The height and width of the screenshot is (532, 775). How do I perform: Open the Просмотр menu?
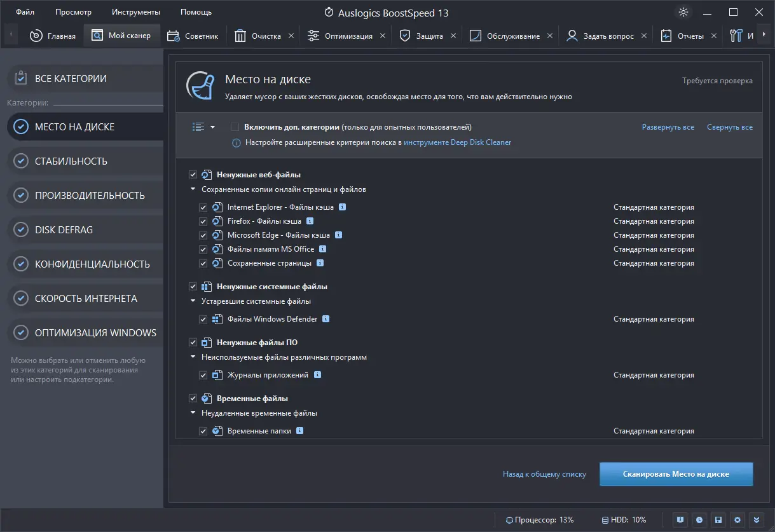click(x=73, y=12)
